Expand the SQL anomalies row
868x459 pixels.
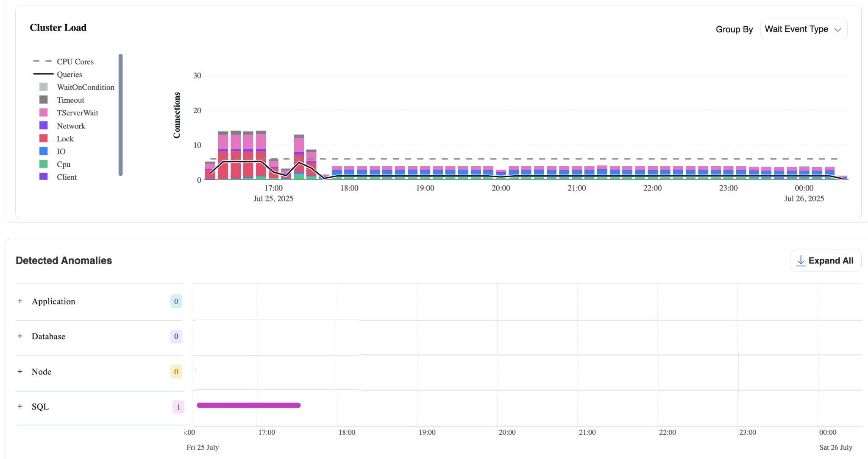(x=20, y=406)
